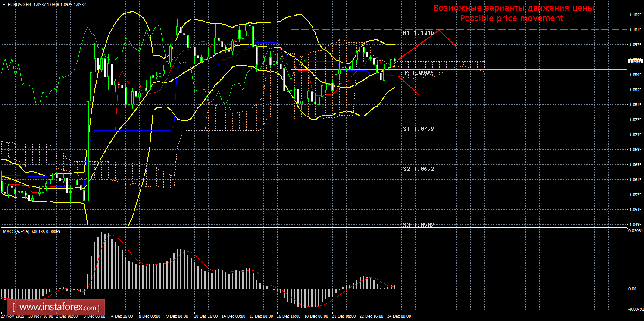Click the 27 Nov 2015 date on time axis
Image resolution: width=644 pixels, height=321 pixels.
(x=12, y=316)
